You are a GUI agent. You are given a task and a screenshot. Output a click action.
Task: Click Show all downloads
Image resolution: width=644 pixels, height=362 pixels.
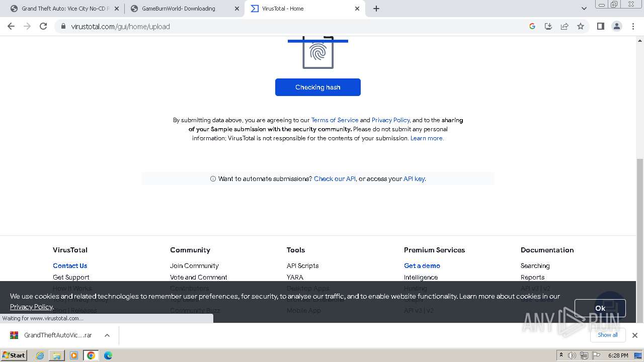pyautogui.click(x=608, y=335)
